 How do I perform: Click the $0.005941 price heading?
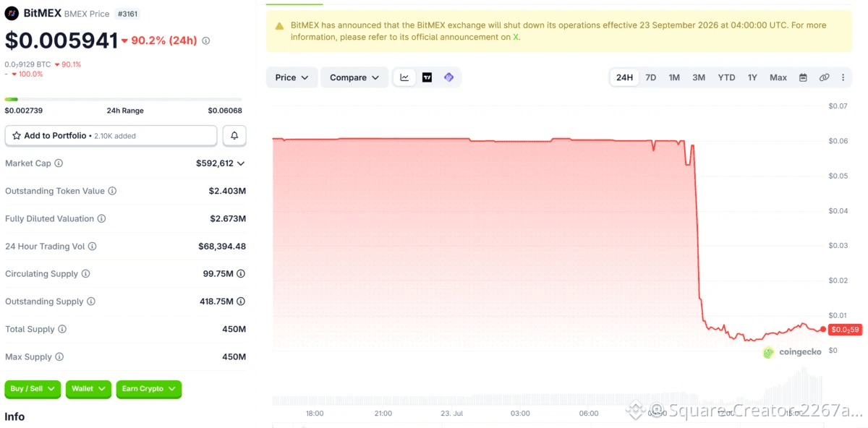click(x=61, y=41)
